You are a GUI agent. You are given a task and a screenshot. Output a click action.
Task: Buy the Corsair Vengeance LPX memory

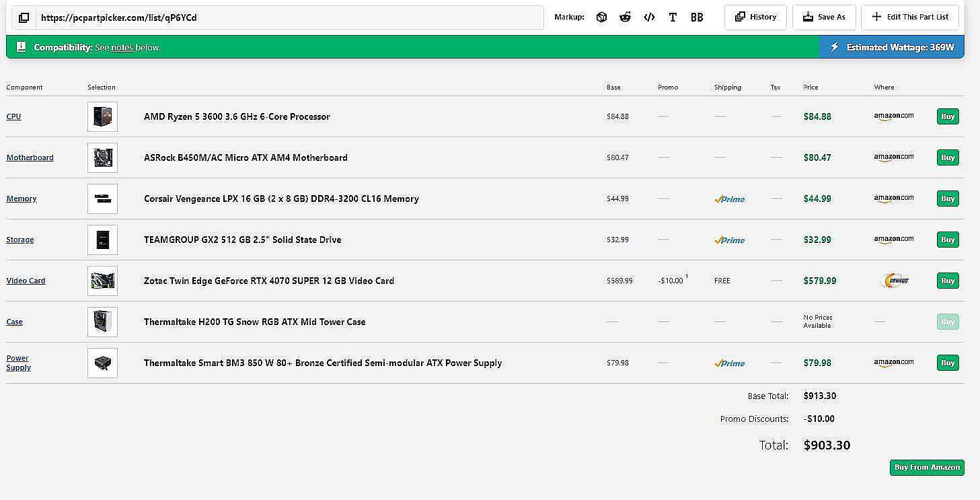pyautogui.click(x=948, y=199)
